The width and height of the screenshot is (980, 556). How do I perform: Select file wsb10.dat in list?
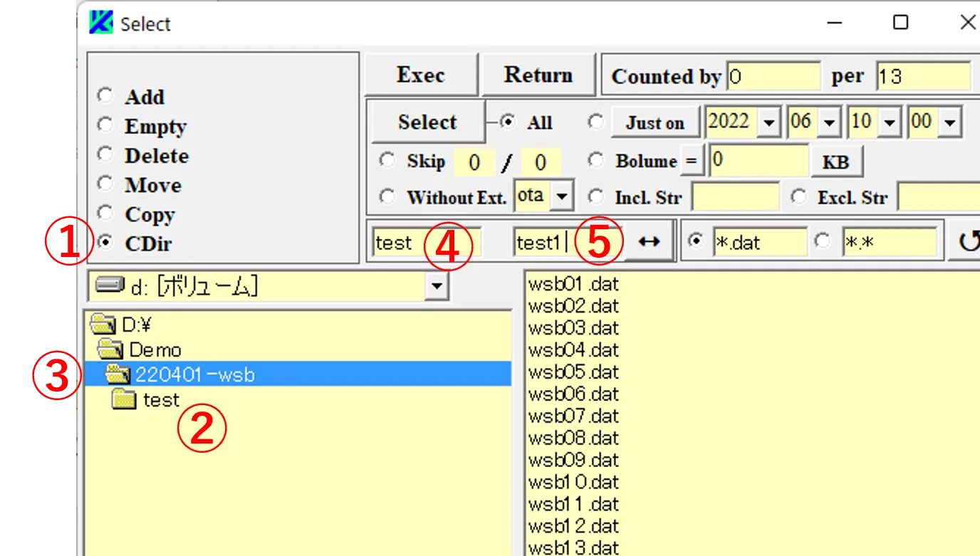click(573, 483)
